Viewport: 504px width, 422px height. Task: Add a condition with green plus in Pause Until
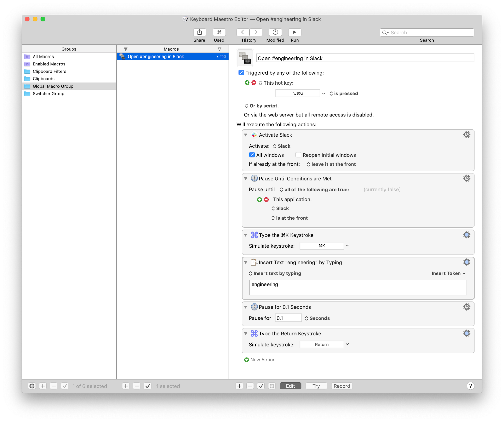259,200
